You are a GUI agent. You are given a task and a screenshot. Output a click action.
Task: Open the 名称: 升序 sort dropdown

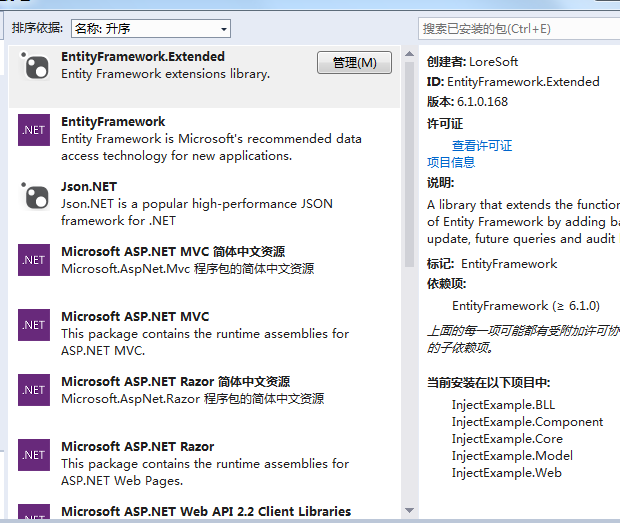(x=151, y=28)
